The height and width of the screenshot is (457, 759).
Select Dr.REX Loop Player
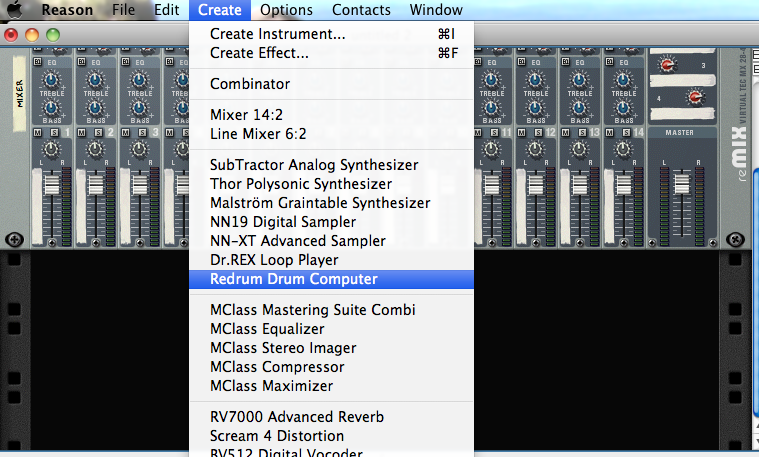(x=332, y=260)
